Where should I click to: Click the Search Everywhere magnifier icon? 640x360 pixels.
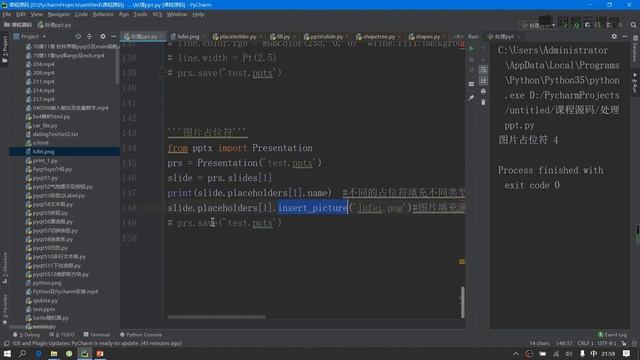633,25
